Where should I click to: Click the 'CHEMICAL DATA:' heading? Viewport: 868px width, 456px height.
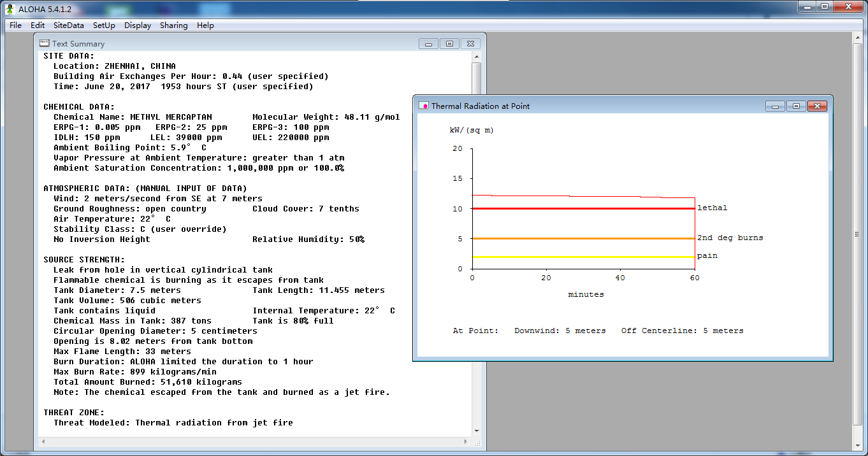(79, 107)
